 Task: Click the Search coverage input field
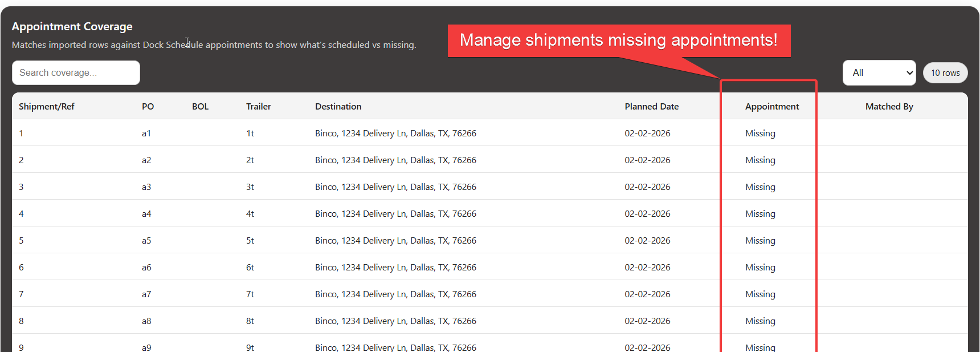(76, 73)
